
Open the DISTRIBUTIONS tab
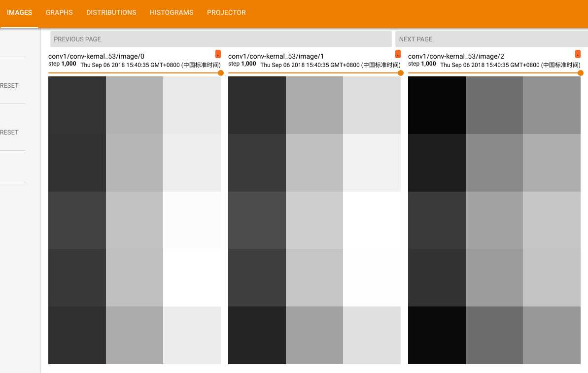(x=111, y=12)
